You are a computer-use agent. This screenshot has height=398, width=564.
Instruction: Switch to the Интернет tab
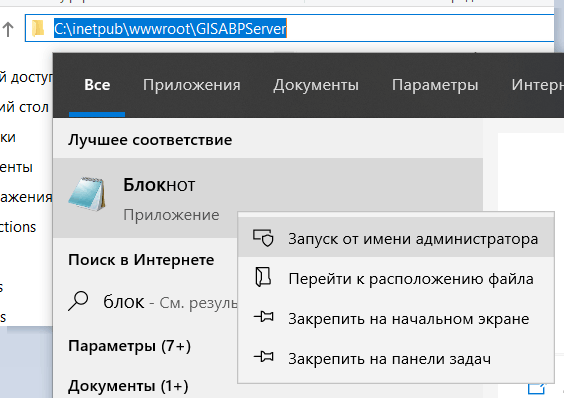coord(537,85)
